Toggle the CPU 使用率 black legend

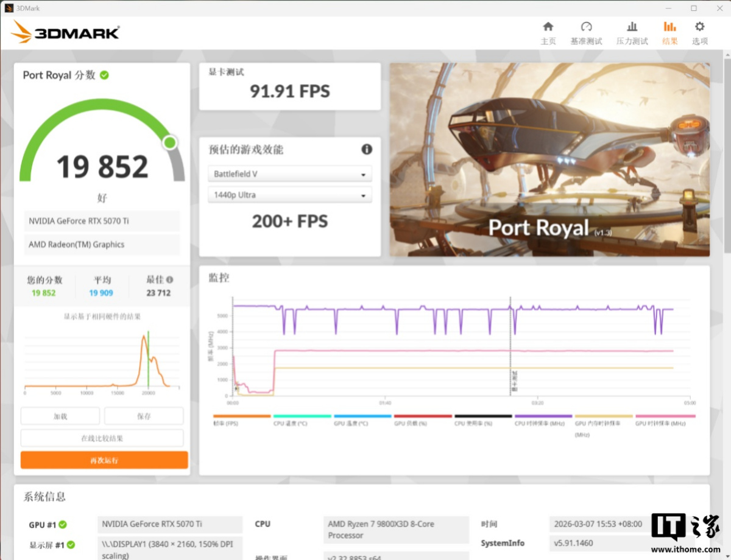coord(483,419)
